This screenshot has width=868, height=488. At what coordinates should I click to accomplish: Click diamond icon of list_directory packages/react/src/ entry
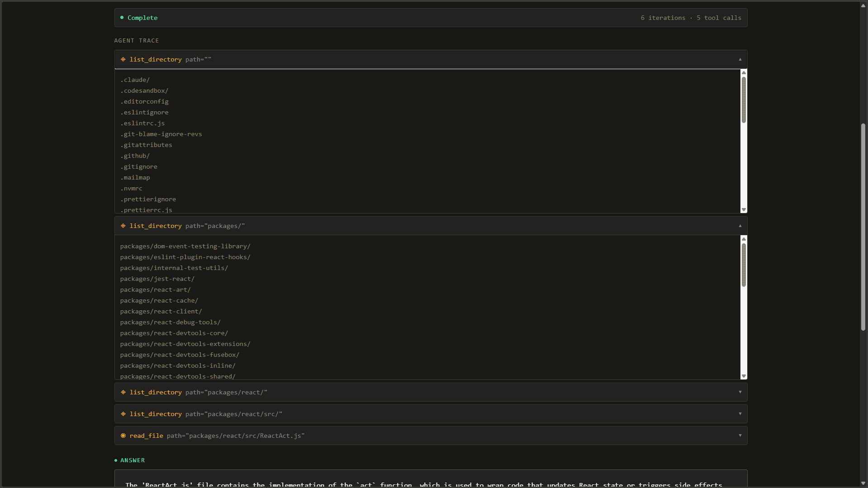pos(123,414)
